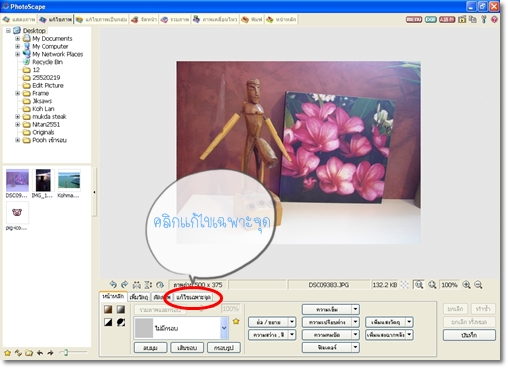Select the Edit Picture folder

[48, 85]
